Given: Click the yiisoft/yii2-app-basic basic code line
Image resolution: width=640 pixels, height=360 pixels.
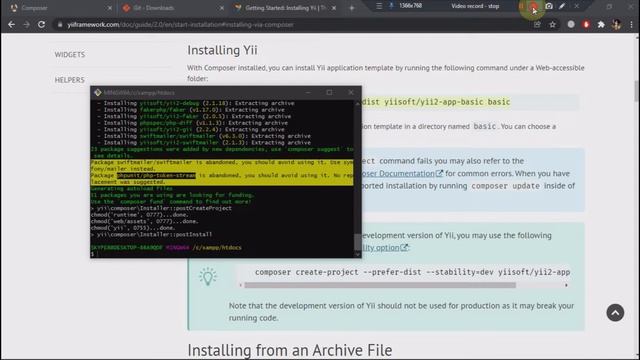Looking at the screenshot, I should click(x=436, y=102).
